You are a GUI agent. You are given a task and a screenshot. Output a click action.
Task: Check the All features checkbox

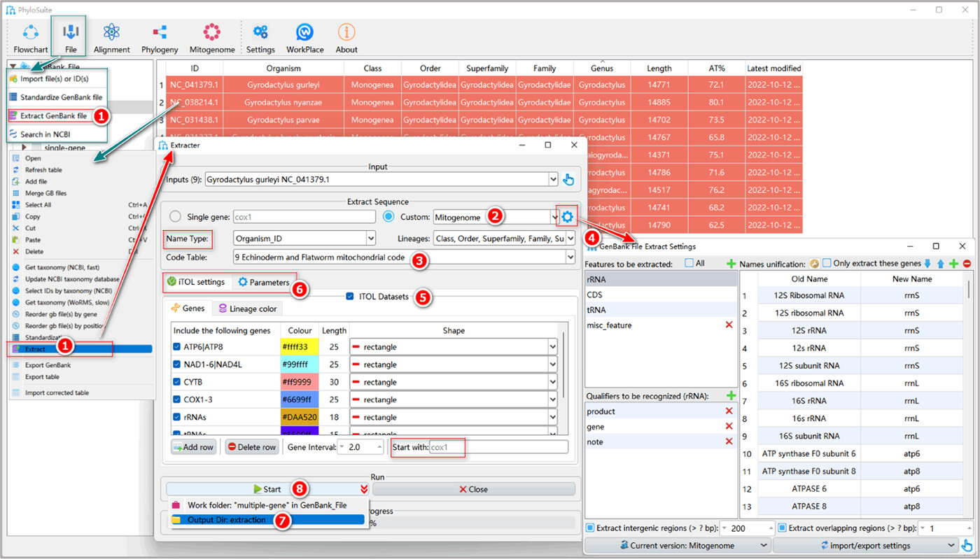pyautogui.click(x=689, y=264)
